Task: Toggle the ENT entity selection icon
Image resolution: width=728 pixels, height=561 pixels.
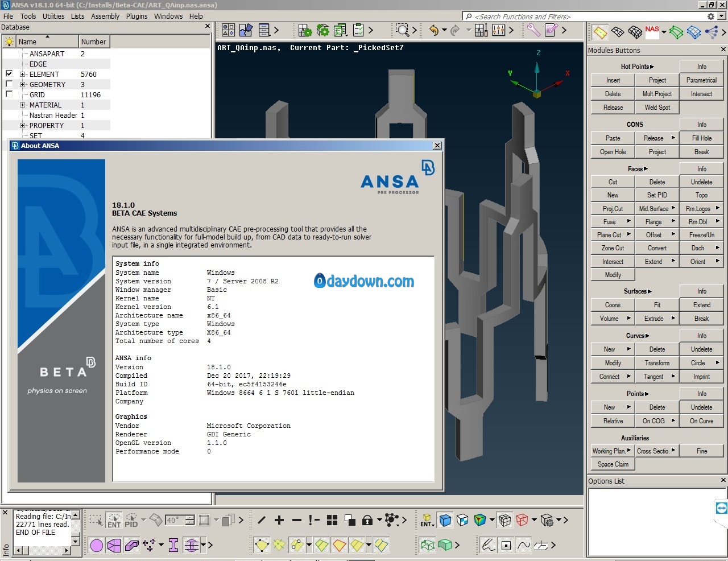Action: (x=114, y=520)
